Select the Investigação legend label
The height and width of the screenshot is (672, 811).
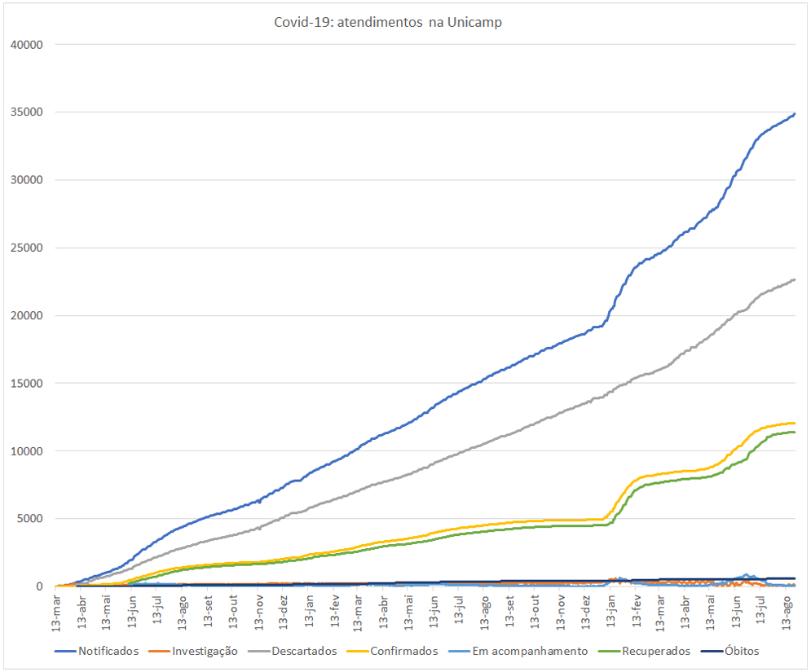(x=205, y=651)
